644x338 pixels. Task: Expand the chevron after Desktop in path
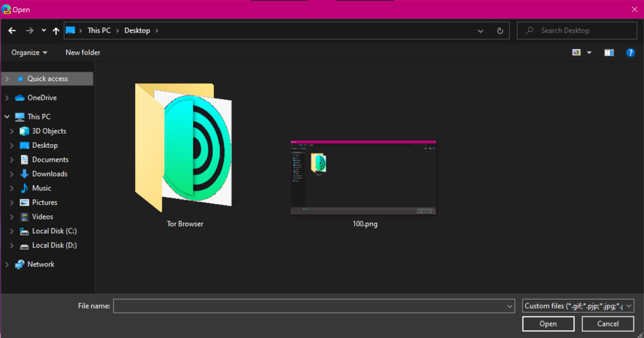[157, 31]
